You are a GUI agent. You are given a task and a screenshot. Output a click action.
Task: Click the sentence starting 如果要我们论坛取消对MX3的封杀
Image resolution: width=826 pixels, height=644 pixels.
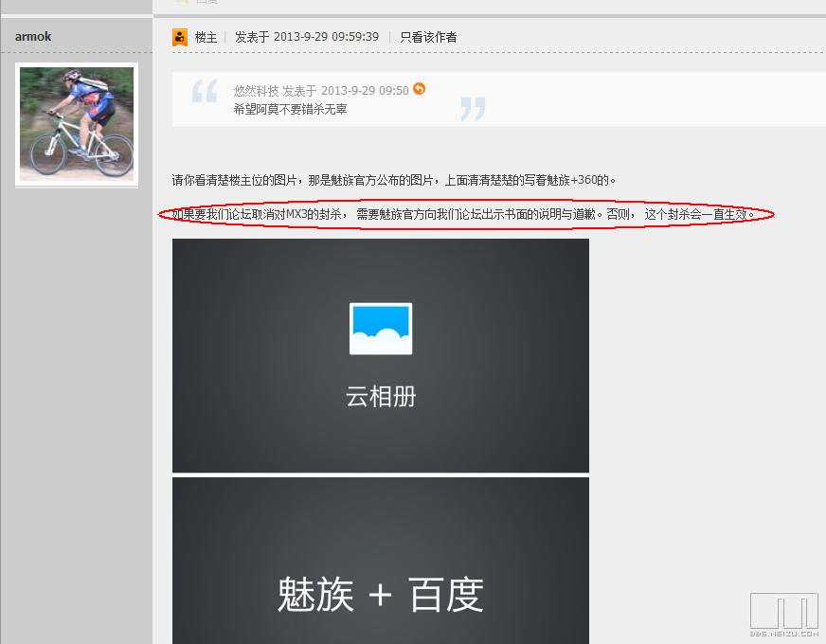pyautogui.click(x=463, y=214)
